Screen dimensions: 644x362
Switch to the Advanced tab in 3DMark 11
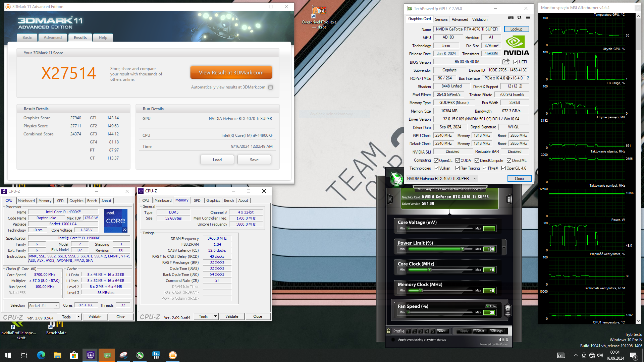click(53, 38)
